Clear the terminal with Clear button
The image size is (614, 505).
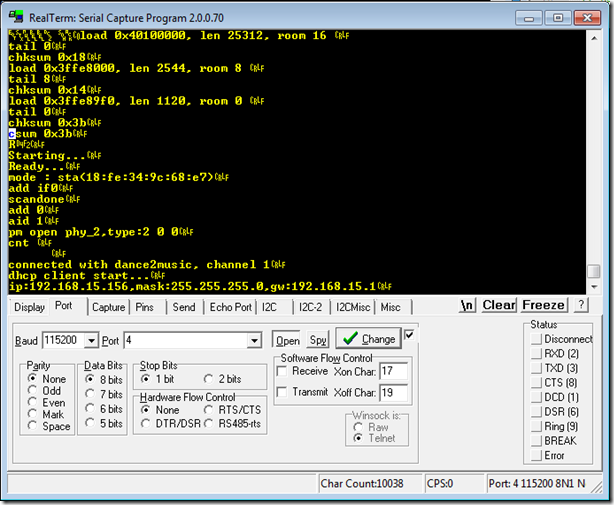click(x=499, y=305)
